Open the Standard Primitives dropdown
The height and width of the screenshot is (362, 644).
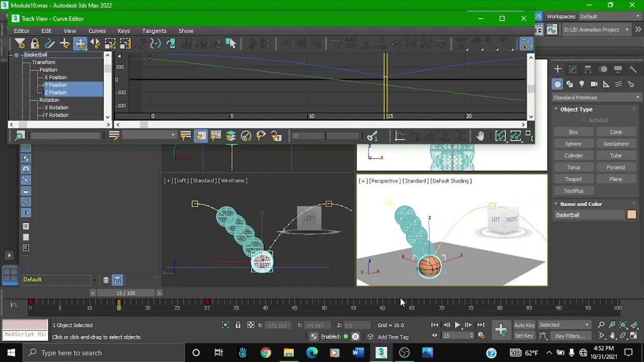pyautogui.click(x=596, y=98)
